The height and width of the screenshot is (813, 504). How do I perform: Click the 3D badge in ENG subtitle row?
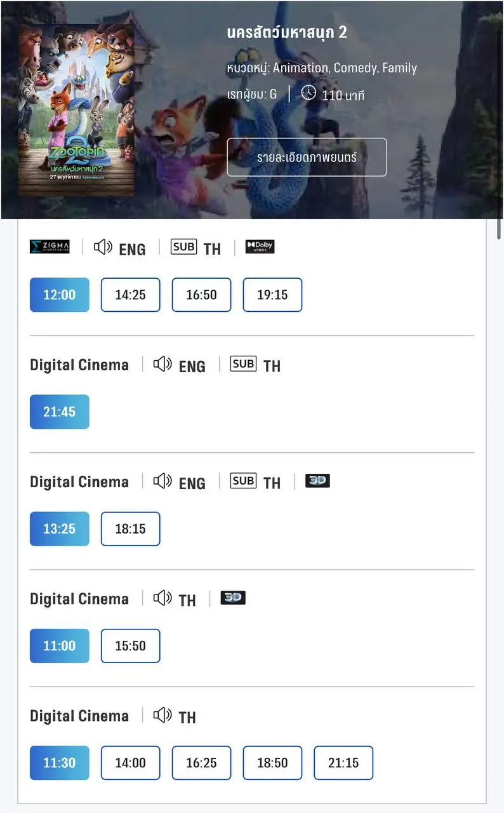[x=317, y=481]
